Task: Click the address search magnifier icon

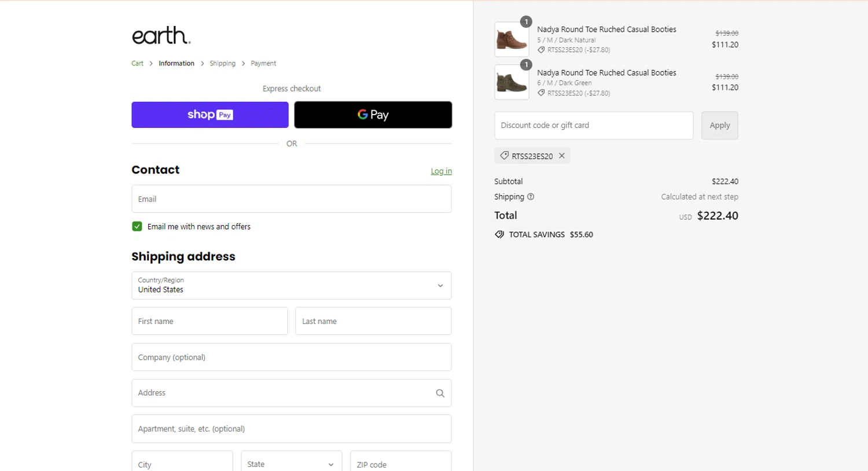Action: (440, 393)
